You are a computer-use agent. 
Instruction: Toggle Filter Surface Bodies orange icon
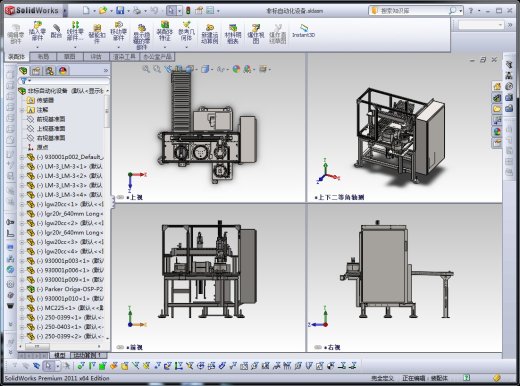click(114, 366)
